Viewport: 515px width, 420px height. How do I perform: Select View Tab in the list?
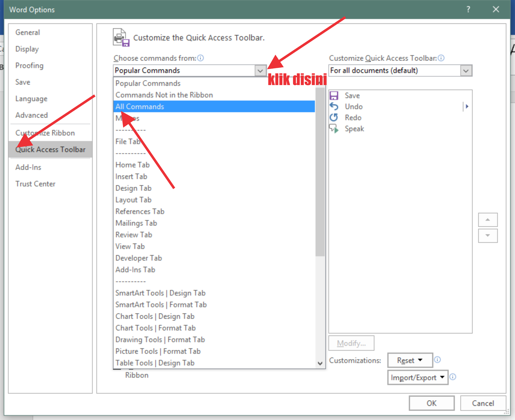point(214,246)
